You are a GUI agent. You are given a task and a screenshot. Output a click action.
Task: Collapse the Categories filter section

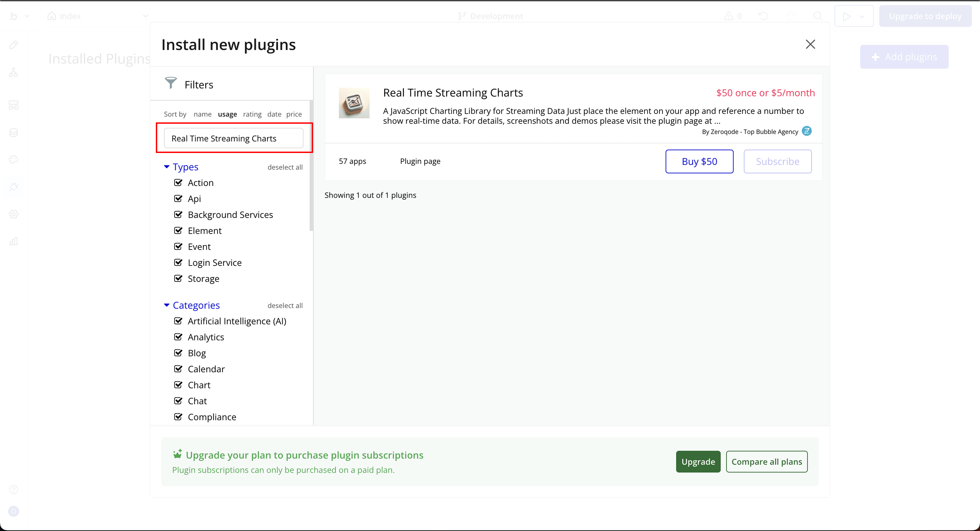[167, 305]
